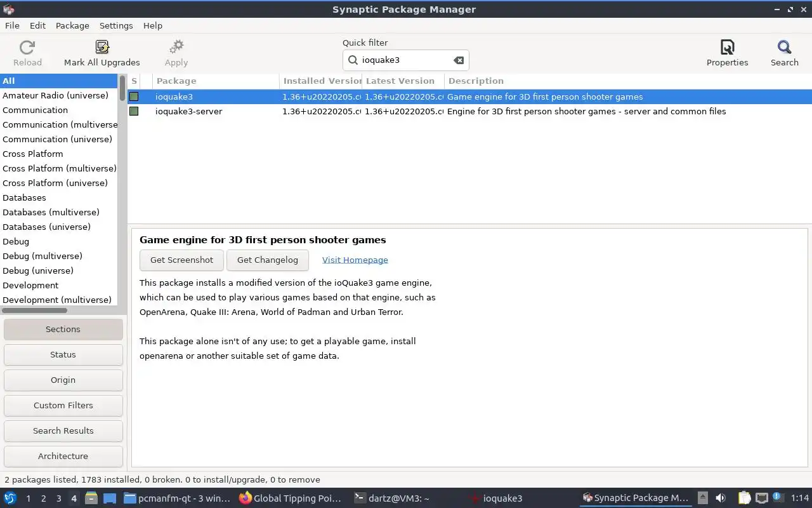The image size is (812, 508).
Task: Click the Apply toolbar icon
Action: click(x=176, y=48)
